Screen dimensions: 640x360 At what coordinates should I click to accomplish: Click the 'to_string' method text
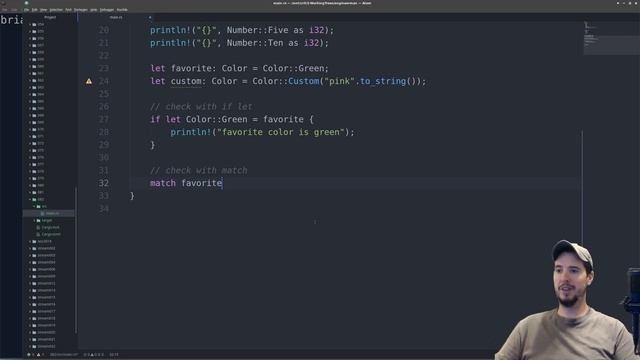(x=383, y=81)
